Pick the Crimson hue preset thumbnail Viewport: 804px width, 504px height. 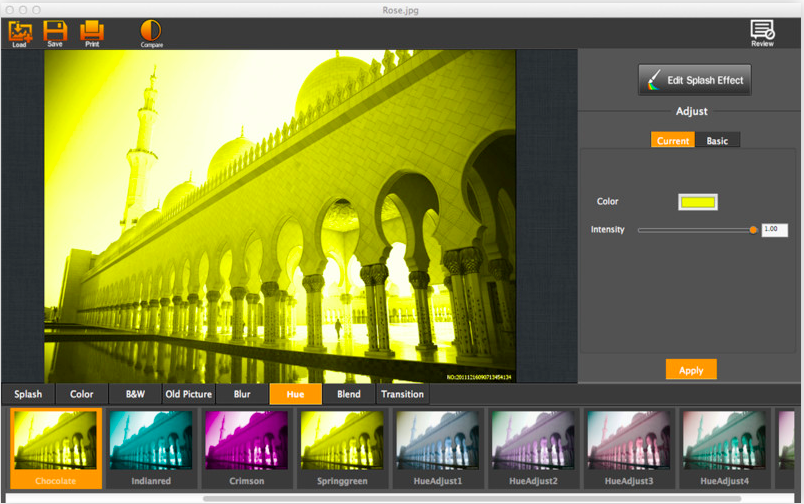pos(246,441)
